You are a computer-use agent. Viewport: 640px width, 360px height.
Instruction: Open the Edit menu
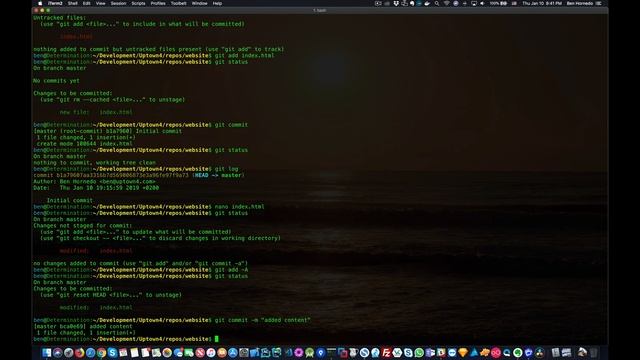point(87,3)
